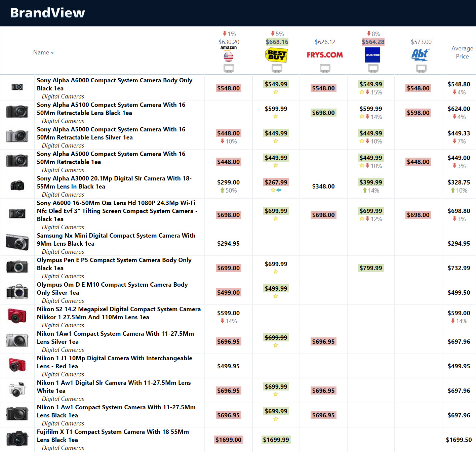Click the Average Price column header

click(462, 52)
